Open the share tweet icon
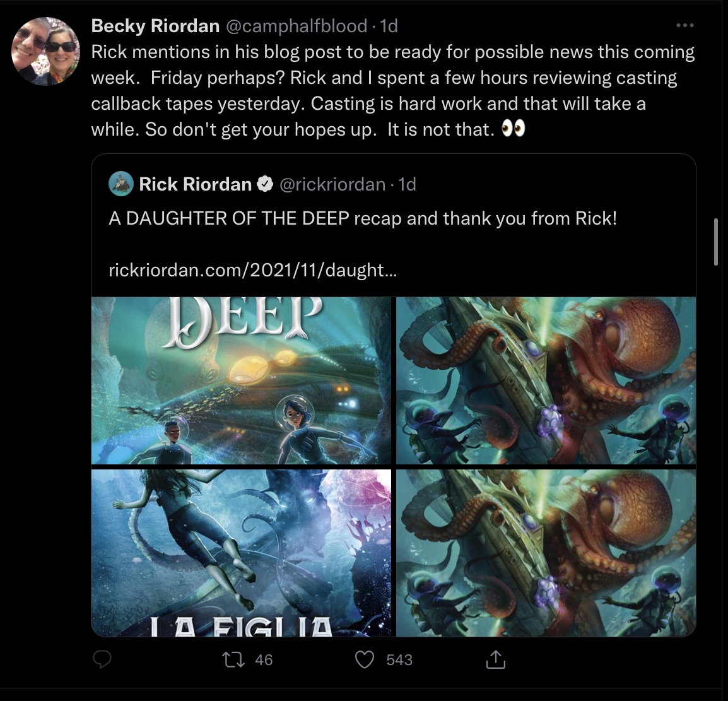 [495, 659]
